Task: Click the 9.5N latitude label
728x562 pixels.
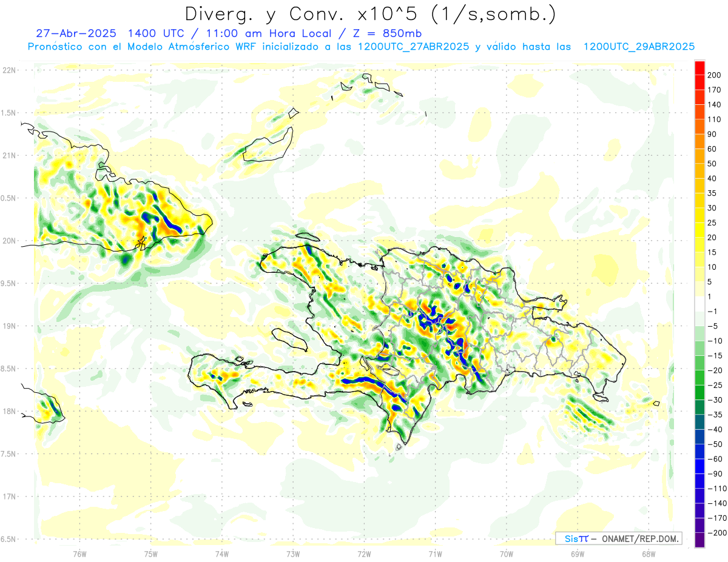Action: point(9,283)
